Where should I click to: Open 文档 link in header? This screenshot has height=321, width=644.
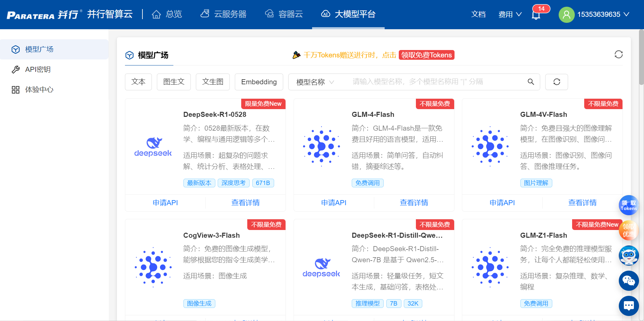coord(478,14)
